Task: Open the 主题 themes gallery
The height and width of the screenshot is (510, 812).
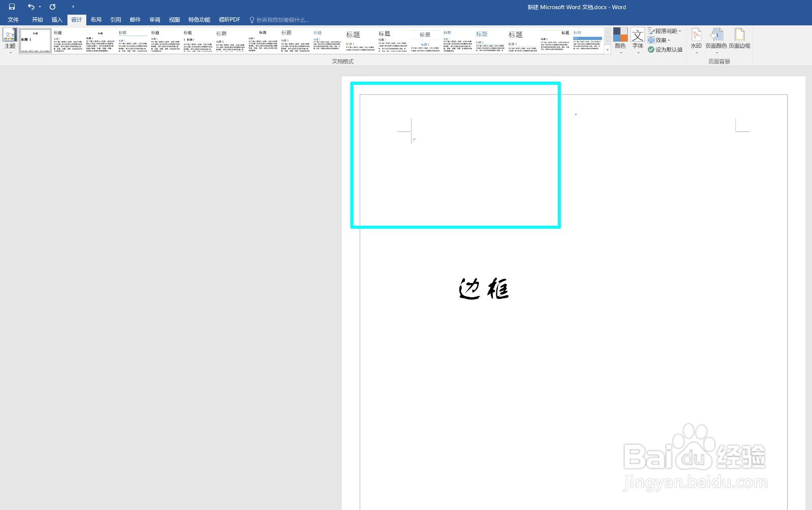Action: pos(10,41)
